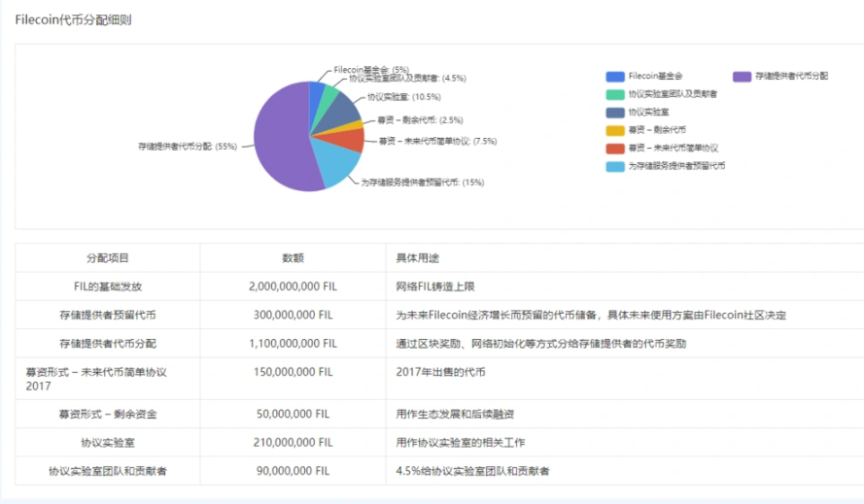
Task: Click the 募资－未来代币简单协议 red legend swatch
Action: click(x=615, y=149)
